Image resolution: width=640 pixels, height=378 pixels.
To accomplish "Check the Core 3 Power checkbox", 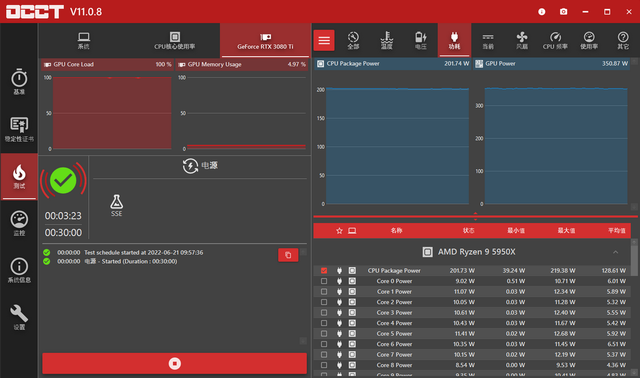I will pyautogui.click(x=324, y=312).
